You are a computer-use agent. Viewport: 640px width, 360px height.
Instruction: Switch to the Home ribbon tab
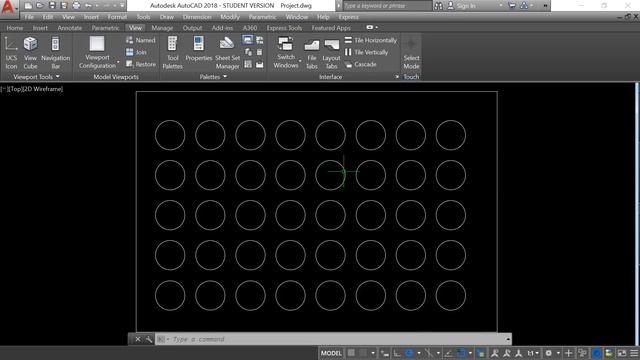(15, 28)
